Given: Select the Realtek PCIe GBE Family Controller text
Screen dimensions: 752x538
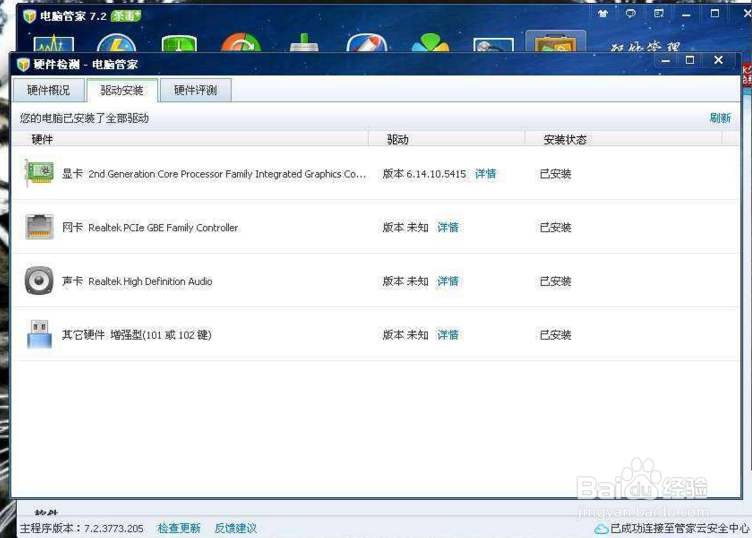Looking at the screenshot, I should click(x=163, y=227).
